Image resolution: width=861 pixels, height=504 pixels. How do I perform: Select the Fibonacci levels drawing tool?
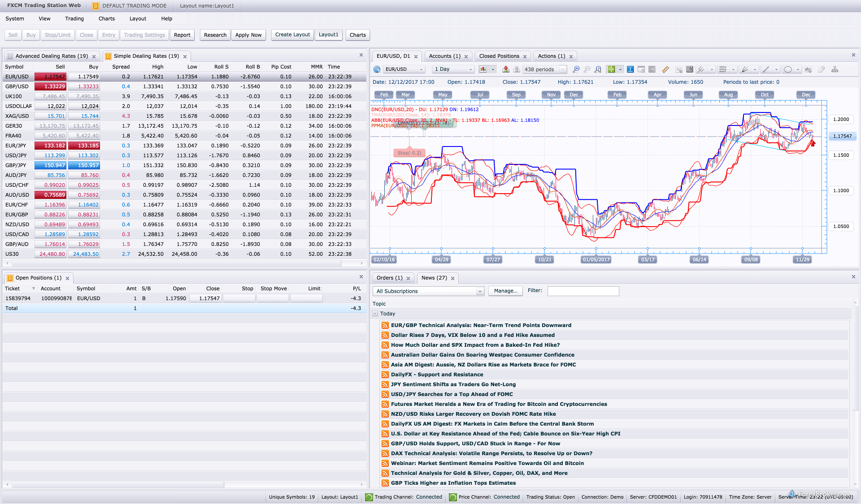(x=723, y=69)
